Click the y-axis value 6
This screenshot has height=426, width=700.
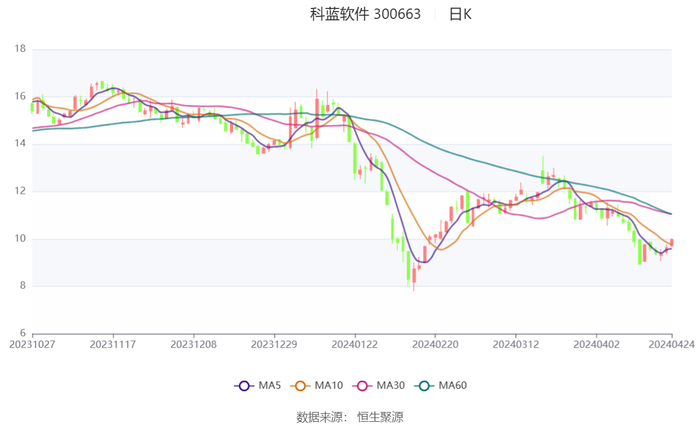pyautogui.click(x=23, y=333)
